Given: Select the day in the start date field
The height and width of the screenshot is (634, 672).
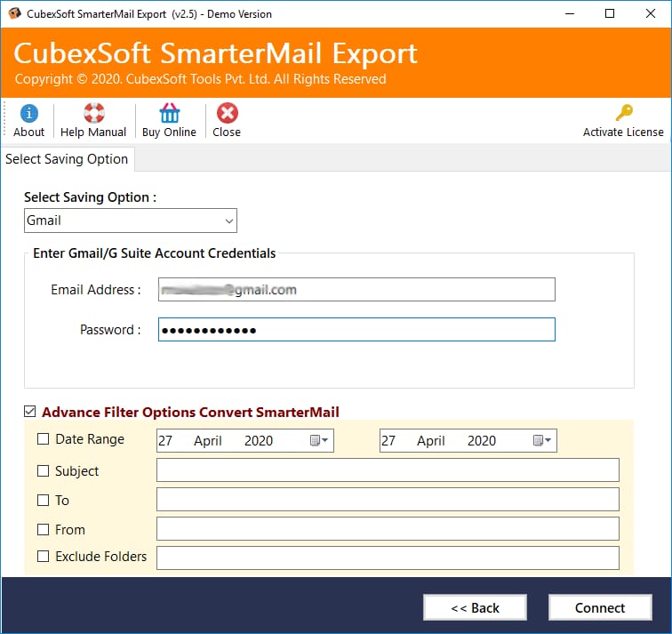Looking at the screenshot, I should pyautogui.click(x=165, y=441).
